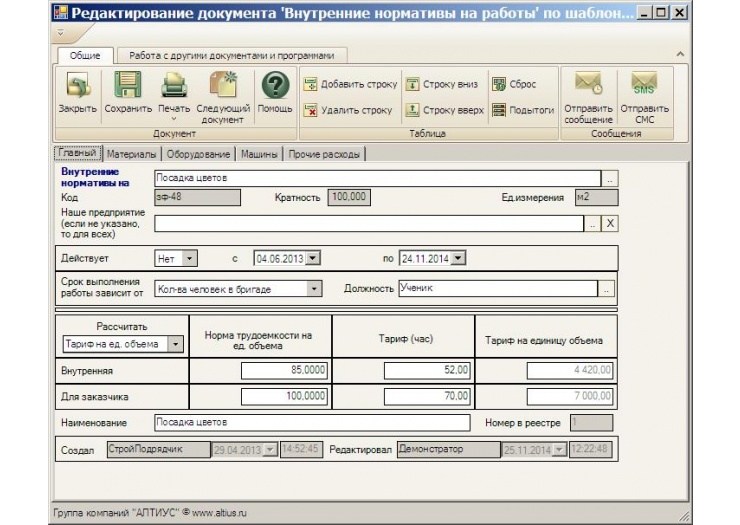
Task: Click status bar text www.altius.ru
Action: pyautogui.click(x=219, y=513)
